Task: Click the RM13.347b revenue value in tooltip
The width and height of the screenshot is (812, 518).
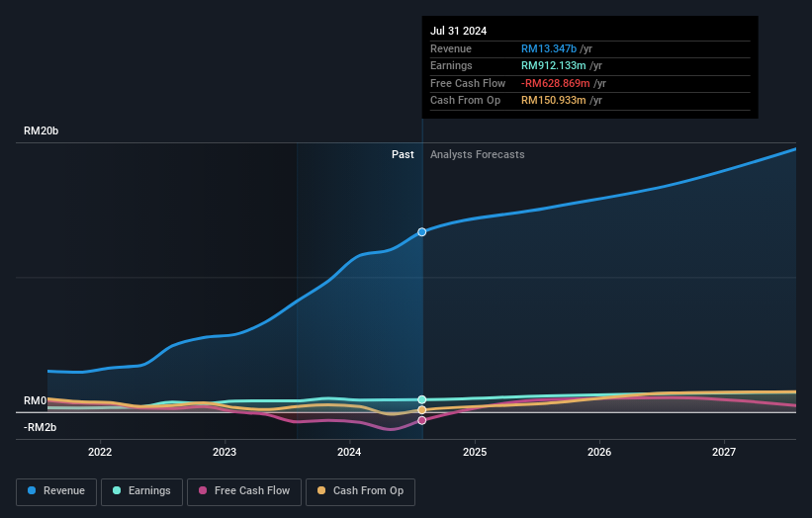Action: pos(548,48)
